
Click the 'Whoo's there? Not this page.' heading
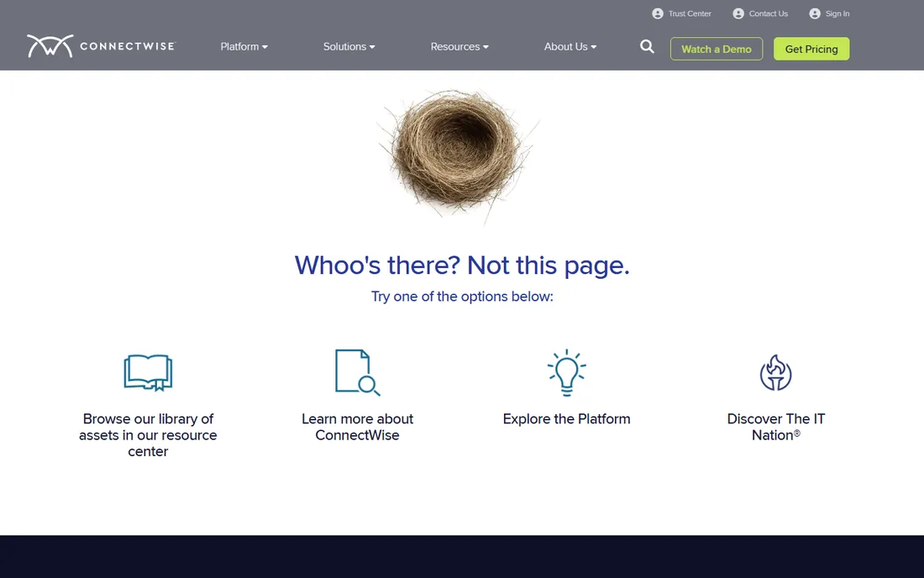coord(462,265)
